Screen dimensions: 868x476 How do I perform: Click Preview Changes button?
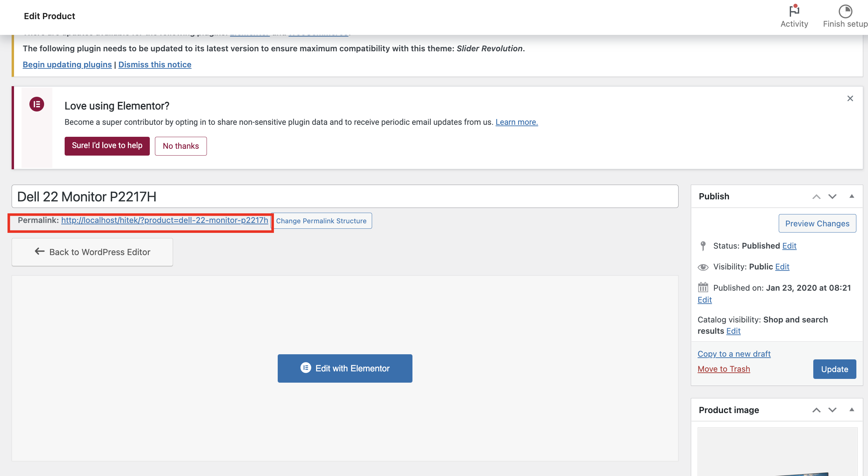click(817, 224)
